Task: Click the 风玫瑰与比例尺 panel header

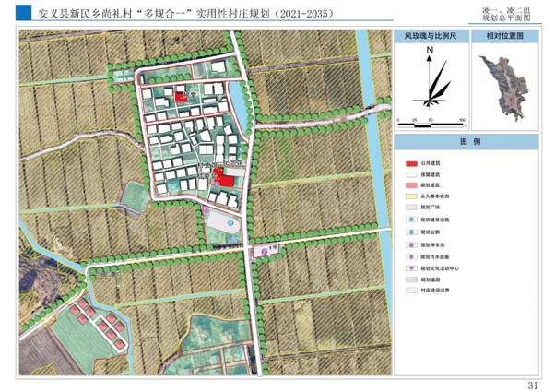Action: (x=431, y=36)
